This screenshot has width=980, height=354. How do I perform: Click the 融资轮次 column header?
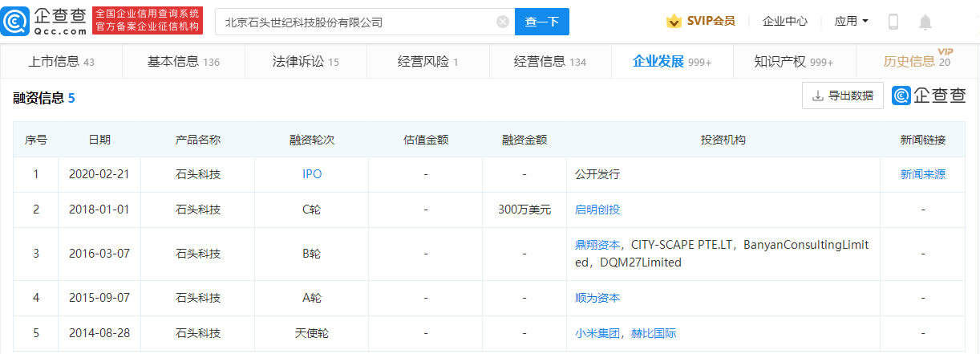pos(312,140)
